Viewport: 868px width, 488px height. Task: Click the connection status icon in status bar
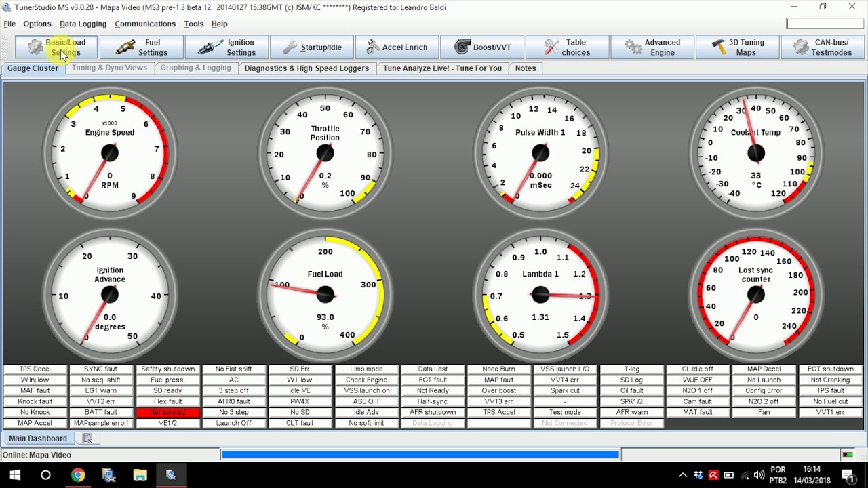[x=847, y=455]
